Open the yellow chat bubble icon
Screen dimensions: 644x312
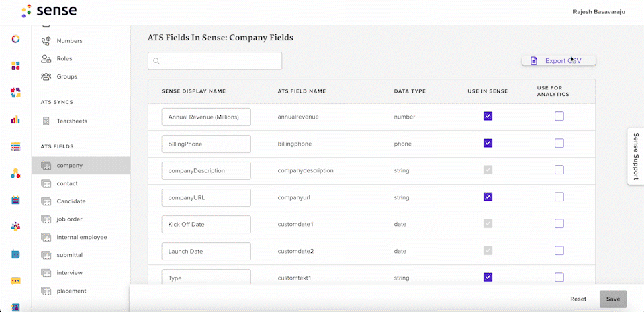(x=15, y=280)
